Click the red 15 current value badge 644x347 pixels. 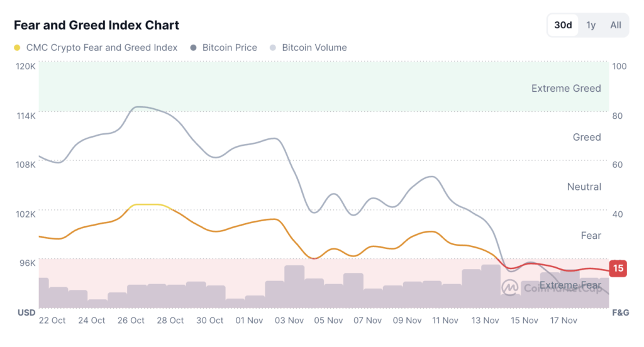pyautogui.click(x=618, y=268)
